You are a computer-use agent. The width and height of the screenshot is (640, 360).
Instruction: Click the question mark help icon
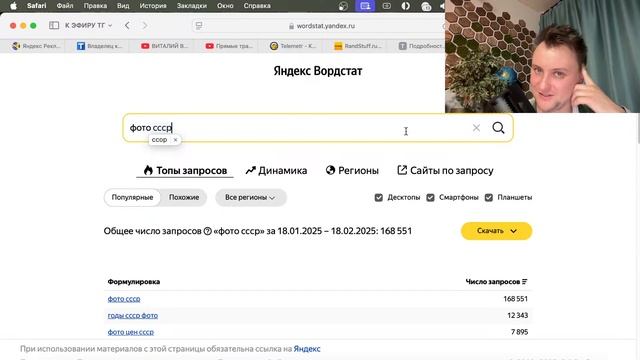207,231
